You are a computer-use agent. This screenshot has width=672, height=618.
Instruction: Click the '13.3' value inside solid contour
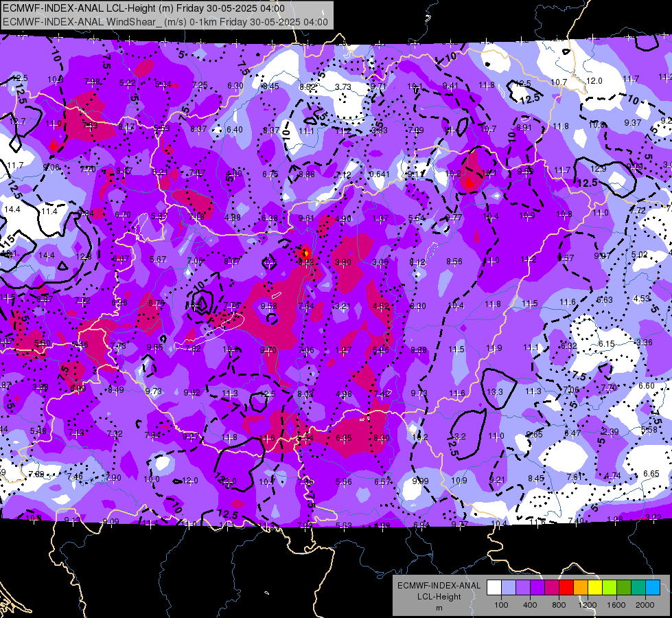(495, 391)
